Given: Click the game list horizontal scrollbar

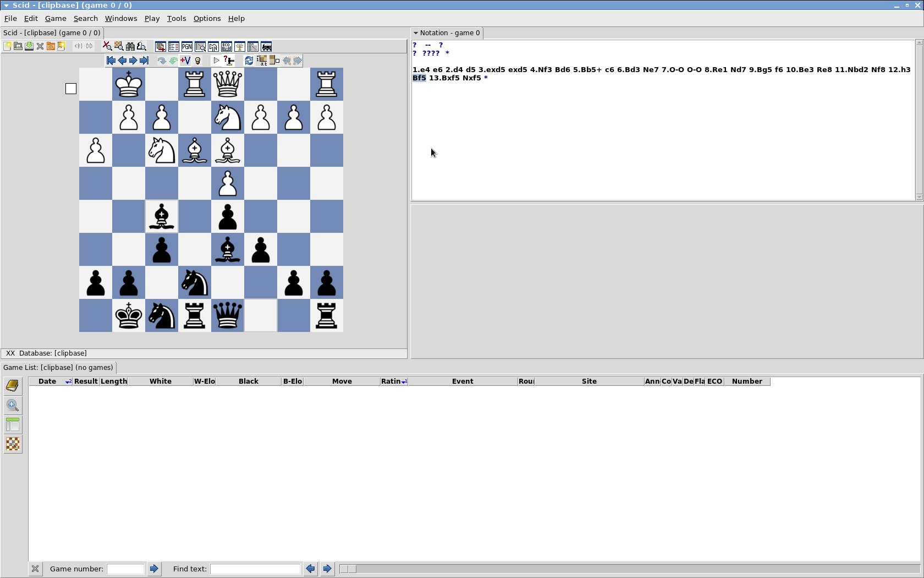Looking at the screenshot, I should pos(629,569).
